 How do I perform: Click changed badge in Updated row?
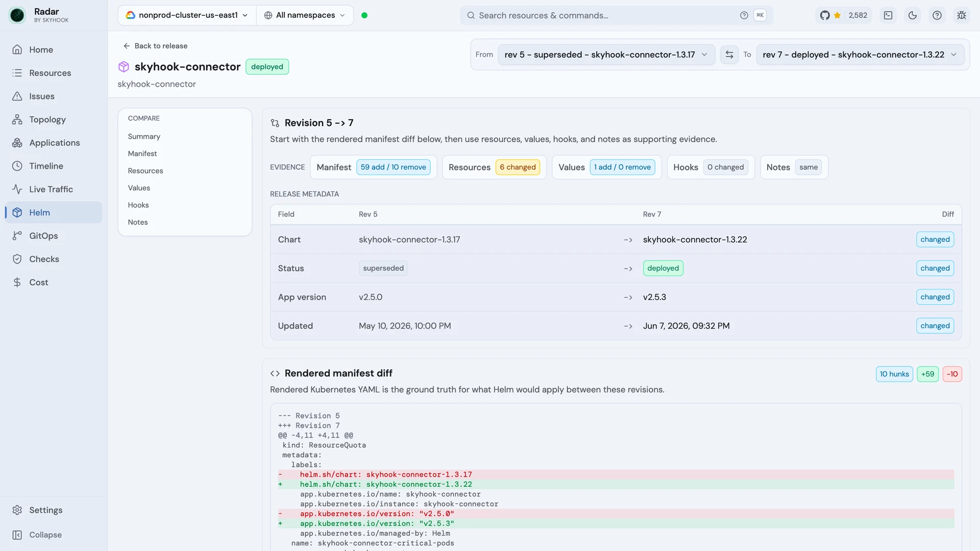935,326
